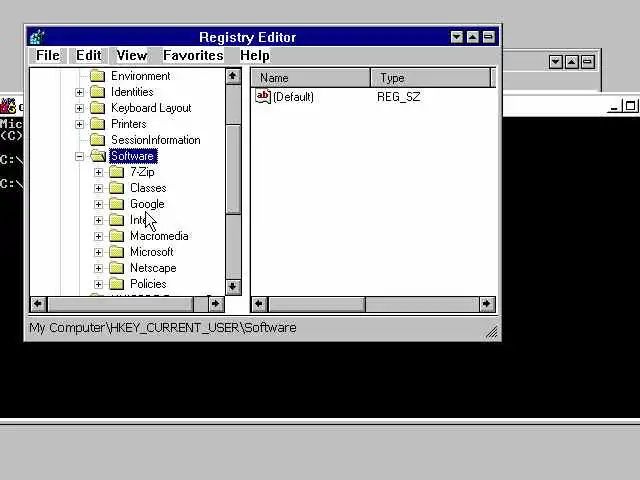Expand the Intel key

click(98, 220)
